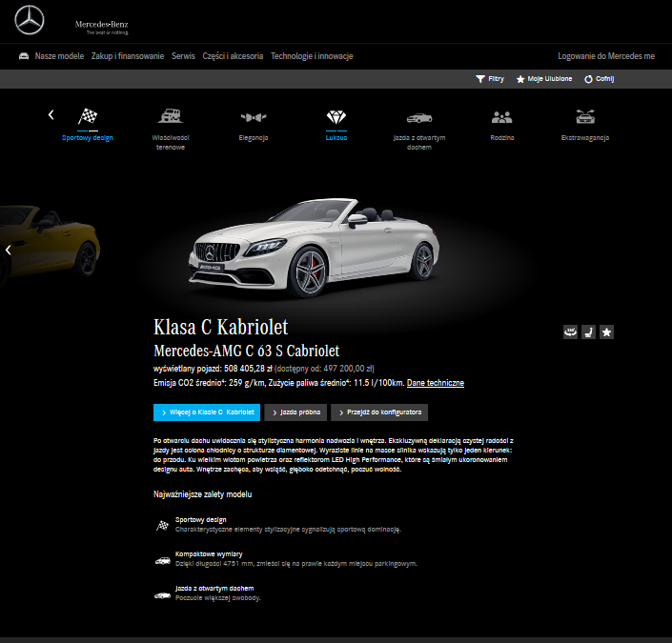The height and width of the screenshot is (643, 672).
Task: Select the Ekstrawagancja gullwing car icon
Action: (585, 116)
